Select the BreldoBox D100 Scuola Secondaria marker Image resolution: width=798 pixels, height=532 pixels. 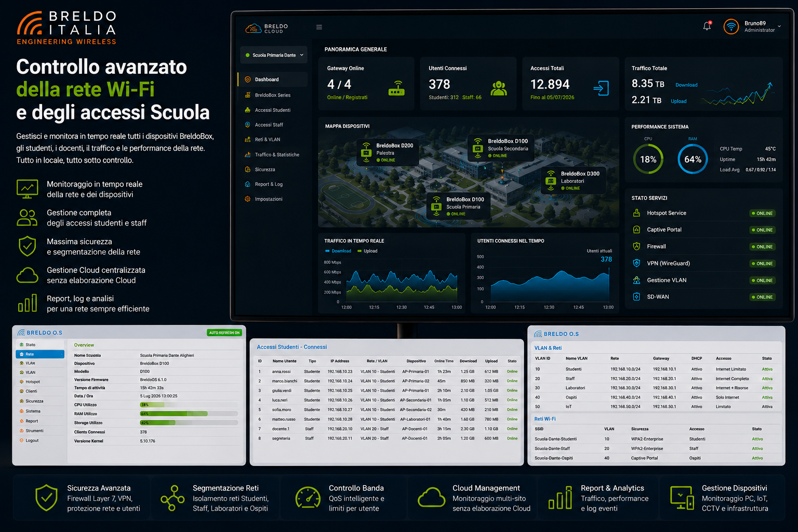pos(501,148)
